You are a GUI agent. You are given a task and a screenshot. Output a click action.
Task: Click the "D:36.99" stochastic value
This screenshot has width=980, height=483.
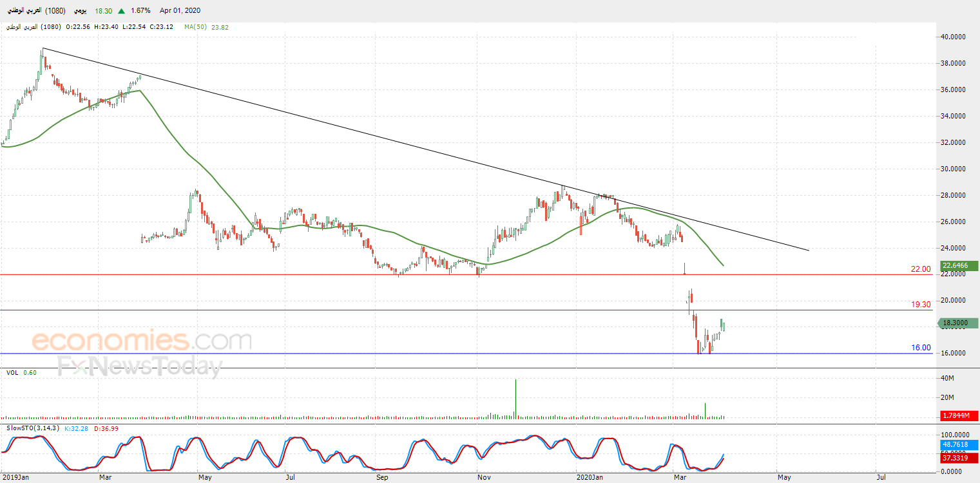pyautogui.click(x=106, y=428)
